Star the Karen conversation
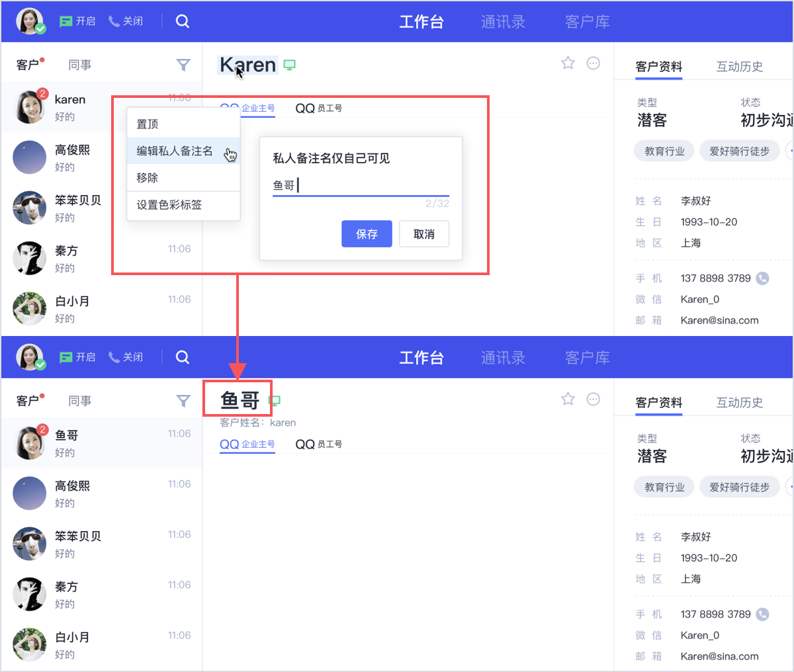This screenshot has width=794, height=672. click(x=568, y=63)
